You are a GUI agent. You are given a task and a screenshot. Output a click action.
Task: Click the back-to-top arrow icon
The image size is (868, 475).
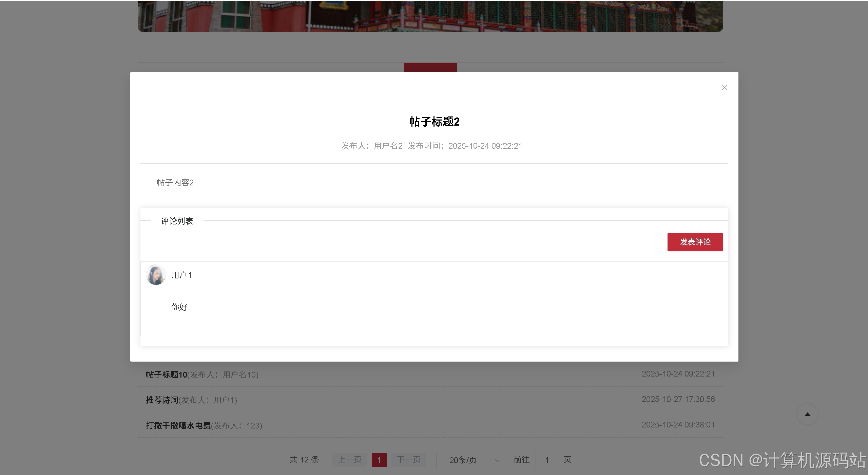tap(807, 414)
